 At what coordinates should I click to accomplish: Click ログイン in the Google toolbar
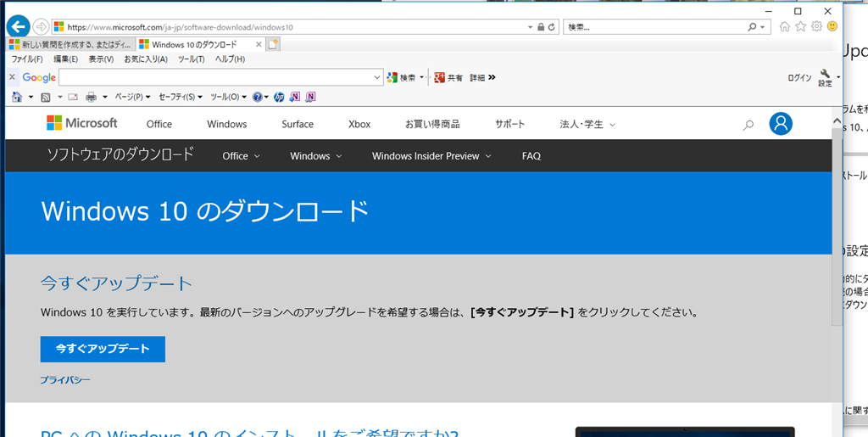(x=799, y=78)
